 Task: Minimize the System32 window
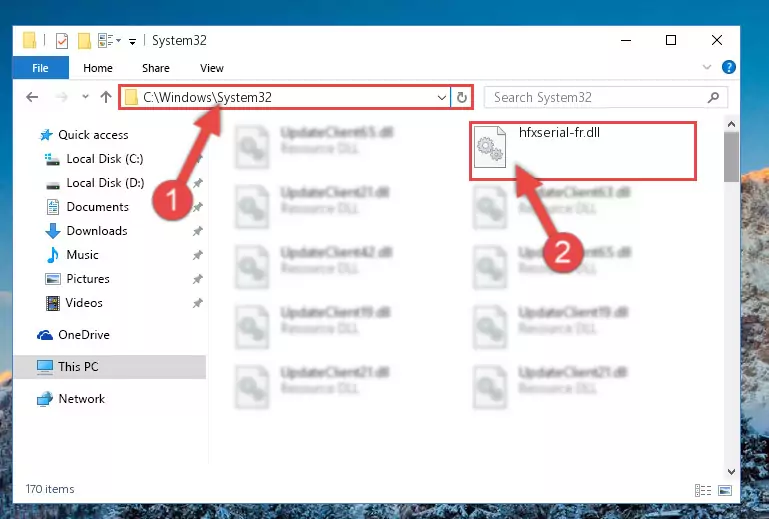626,40
